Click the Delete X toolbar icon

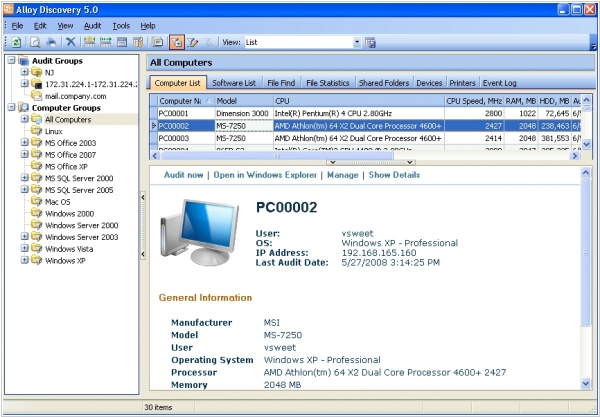pyautogui.click(x=70, y=42)
